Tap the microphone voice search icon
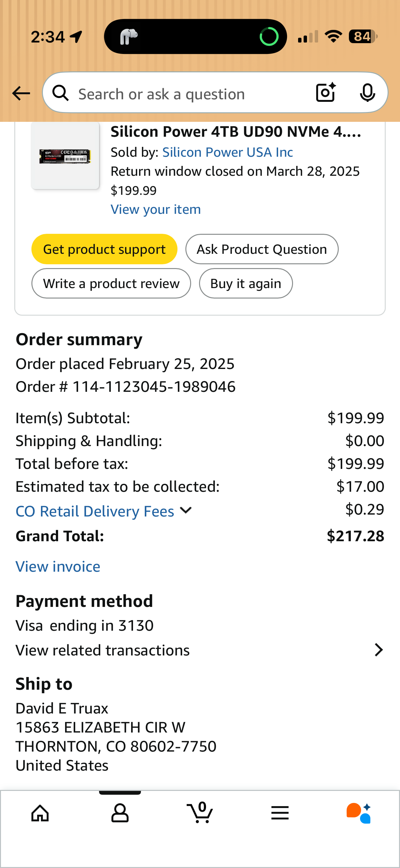The width and height of the screenshot is (400, 868). pos(367,93)
